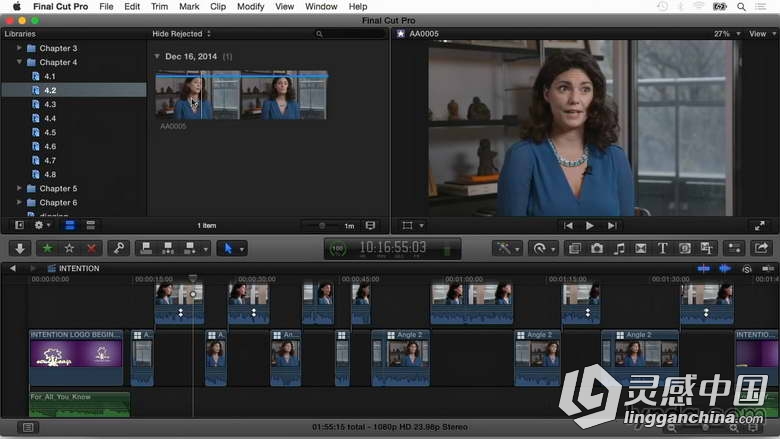This screenshot has width=780, height=439.
Task: Mark selection as Favorite with green star
Action: [x=47, y=248]
